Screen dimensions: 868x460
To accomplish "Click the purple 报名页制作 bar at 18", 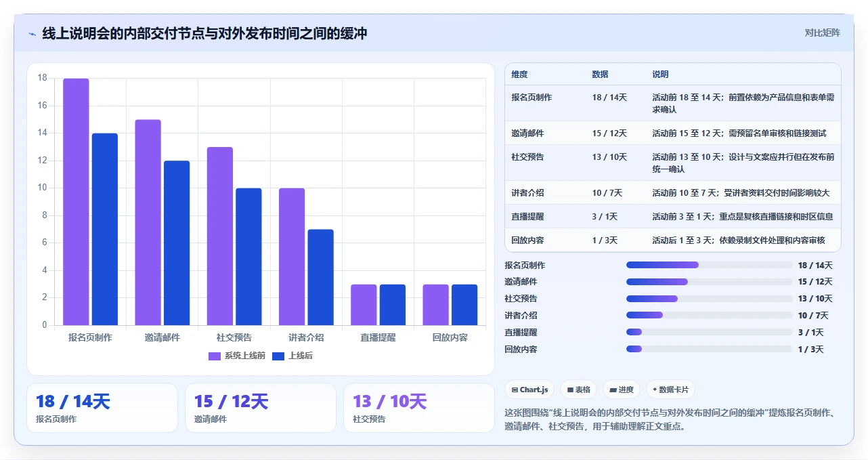I will (76, 202).
